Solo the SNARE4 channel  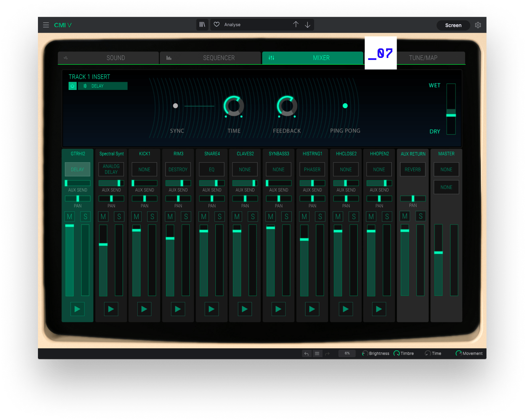pyautogui.click(x=220, y=217)
